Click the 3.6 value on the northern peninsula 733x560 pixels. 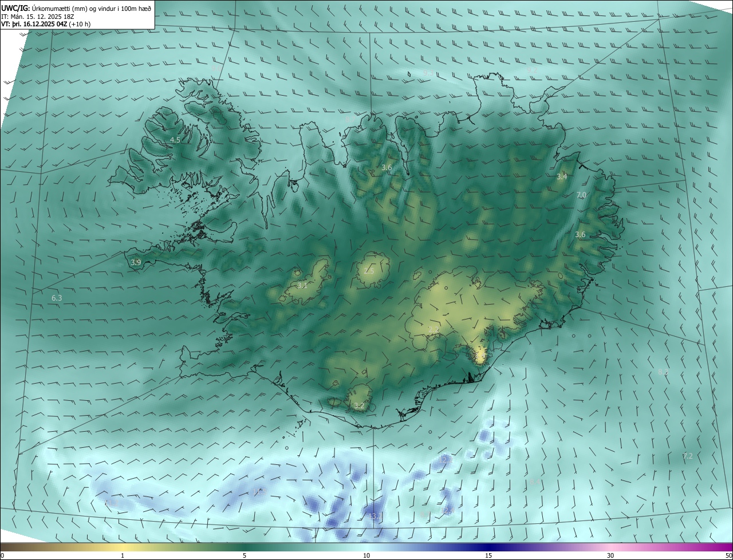click(387, 167)
